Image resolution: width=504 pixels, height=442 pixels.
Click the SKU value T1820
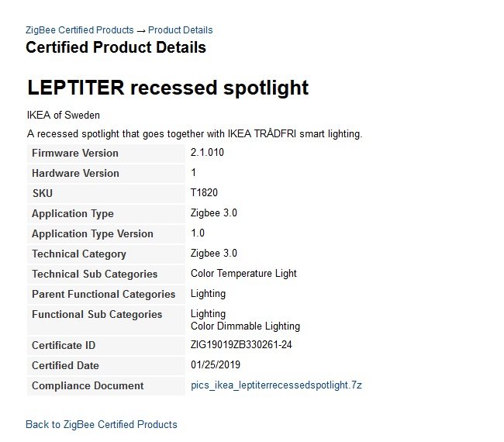(x=204, y=192)
